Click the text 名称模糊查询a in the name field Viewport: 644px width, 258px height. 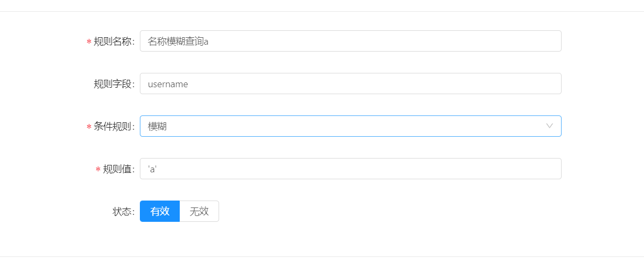(x=178, y=41)
